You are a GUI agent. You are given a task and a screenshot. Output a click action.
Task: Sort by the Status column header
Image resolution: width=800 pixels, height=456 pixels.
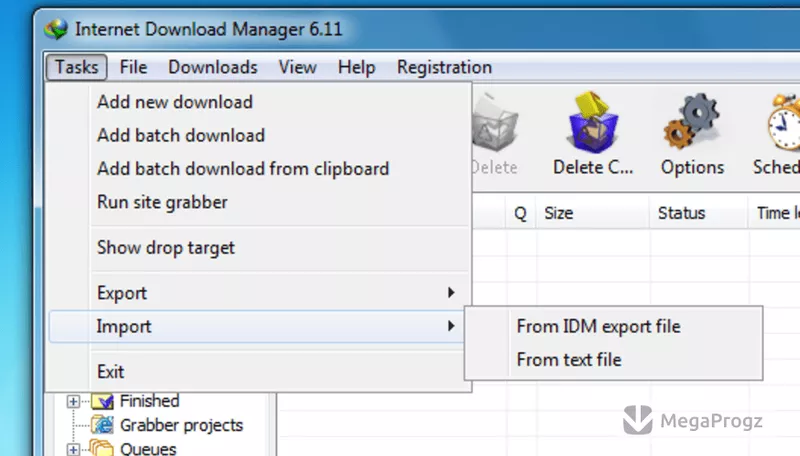click(x=699, y=213)
